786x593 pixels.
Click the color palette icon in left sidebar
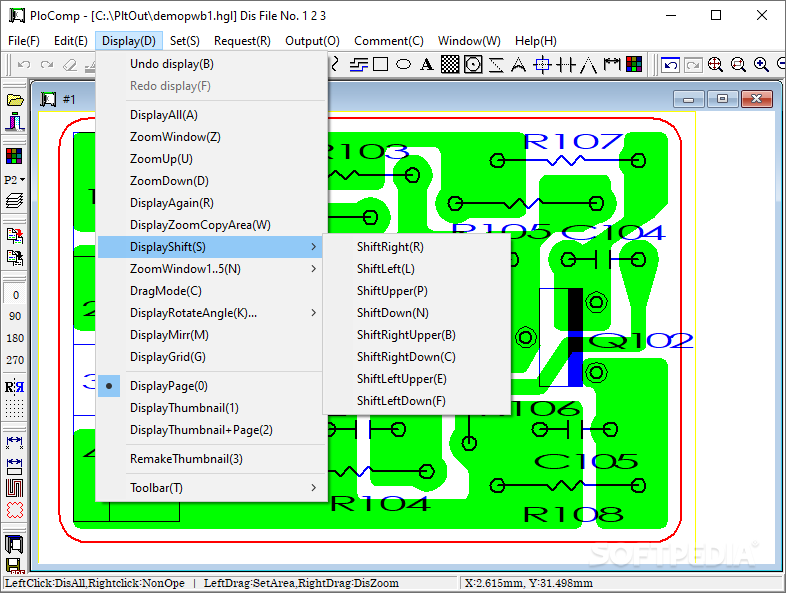coord(14,156)
